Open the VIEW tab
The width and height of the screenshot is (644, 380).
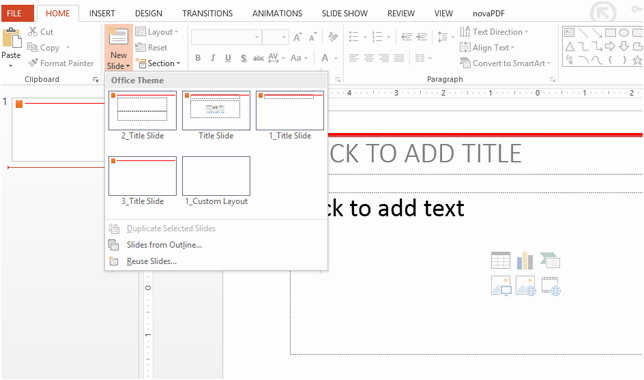(444, 14)
